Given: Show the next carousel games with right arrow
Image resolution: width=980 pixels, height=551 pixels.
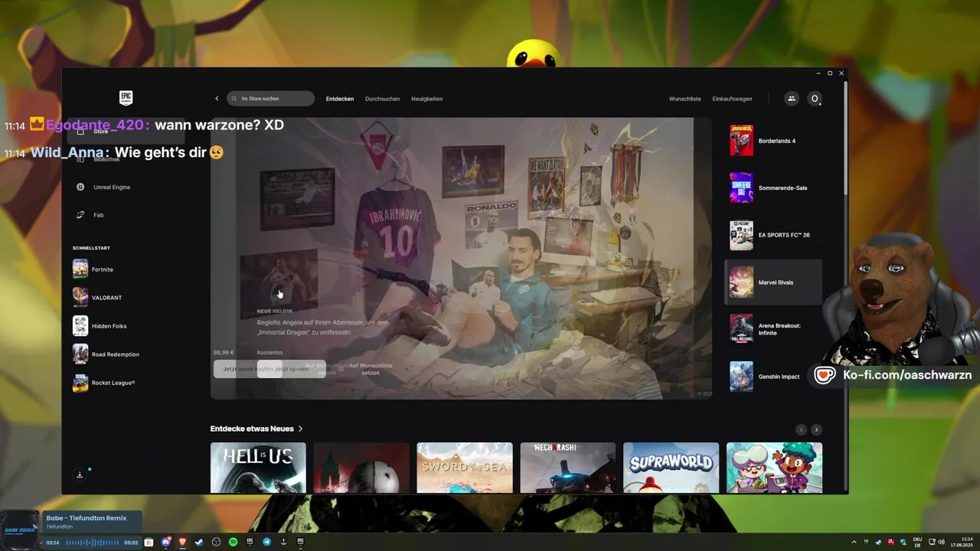Looking at the screenshot, I should [x=816, y=430].
